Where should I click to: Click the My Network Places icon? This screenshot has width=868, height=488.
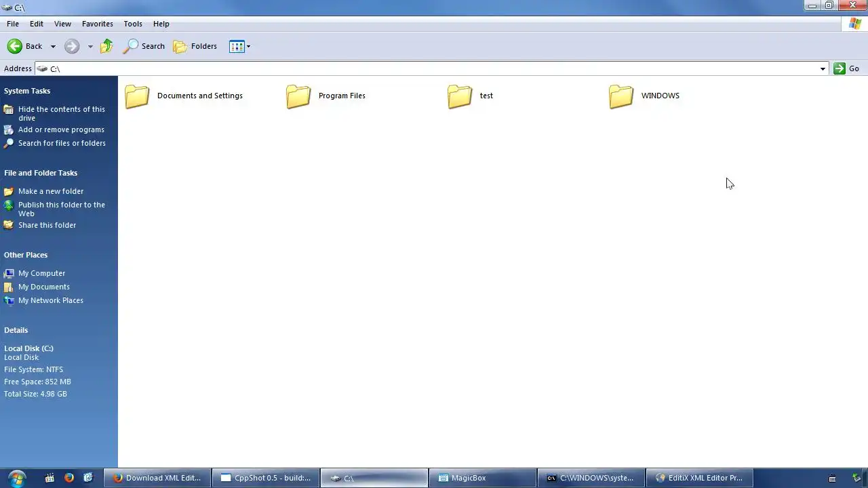(x=9, y=300)
